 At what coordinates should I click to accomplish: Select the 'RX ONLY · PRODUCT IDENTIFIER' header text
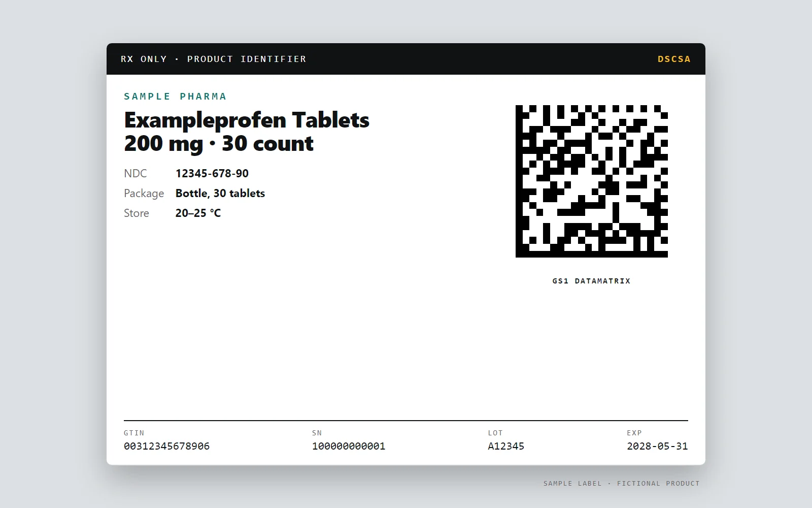[x=214, y=59]
